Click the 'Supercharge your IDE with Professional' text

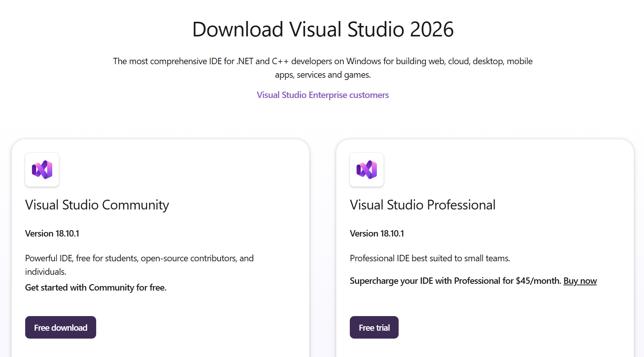(x=455, y=281)
